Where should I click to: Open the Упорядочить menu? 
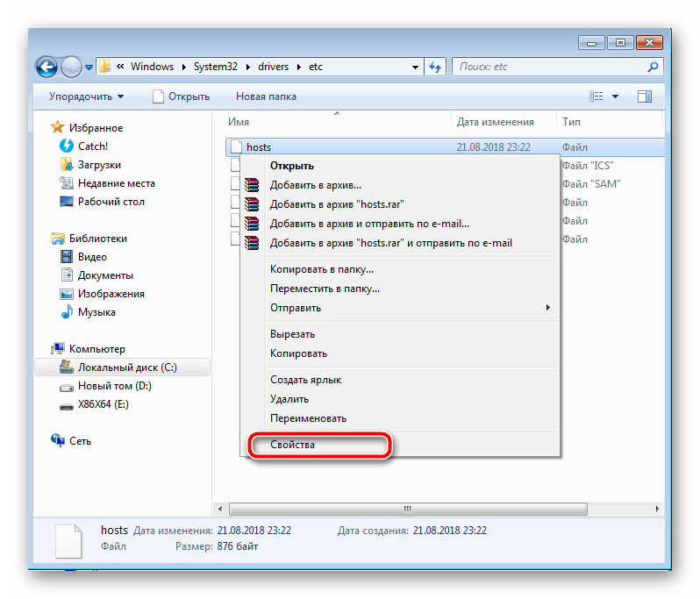click(86, 96)
